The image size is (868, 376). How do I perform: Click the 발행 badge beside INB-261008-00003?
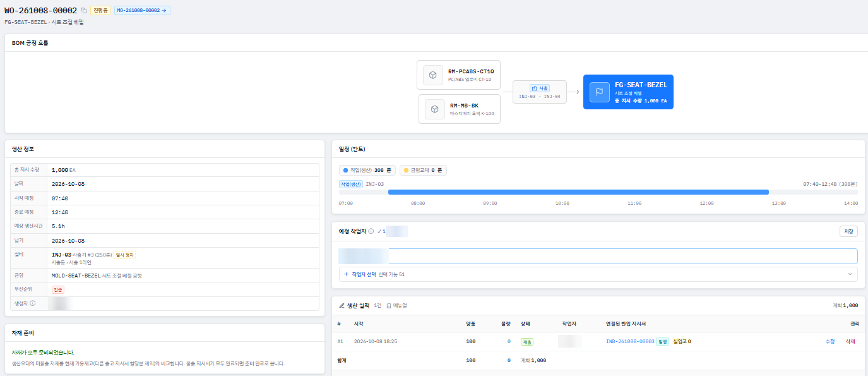(663, 342)
